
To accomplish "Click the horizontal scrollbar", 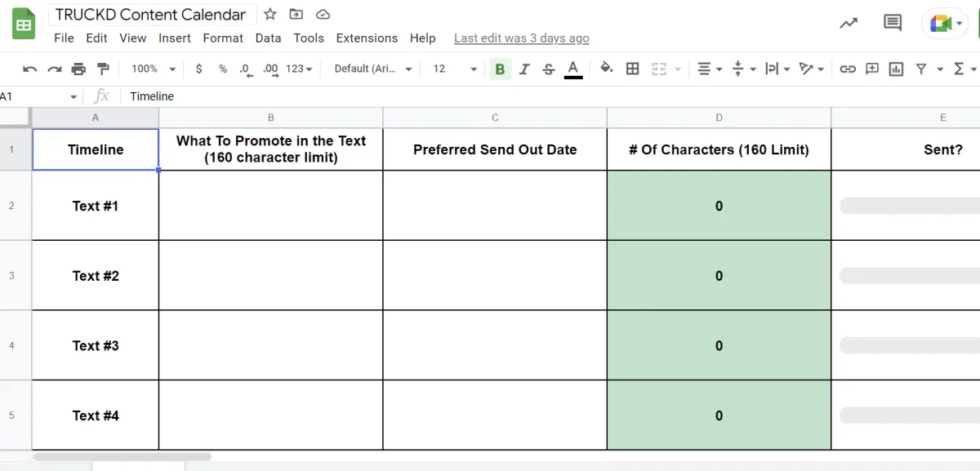I will pyautogui.click(x=122, y=457).
